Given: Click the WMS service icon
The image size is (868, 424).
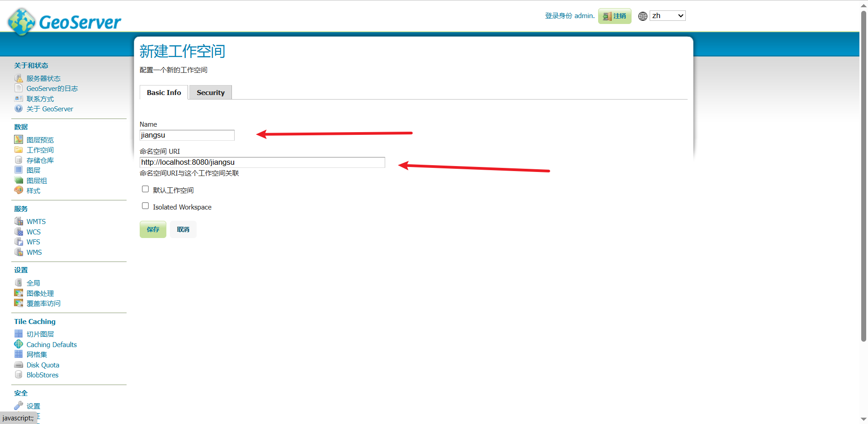Looking at the screenshot, I should [19, 252].
